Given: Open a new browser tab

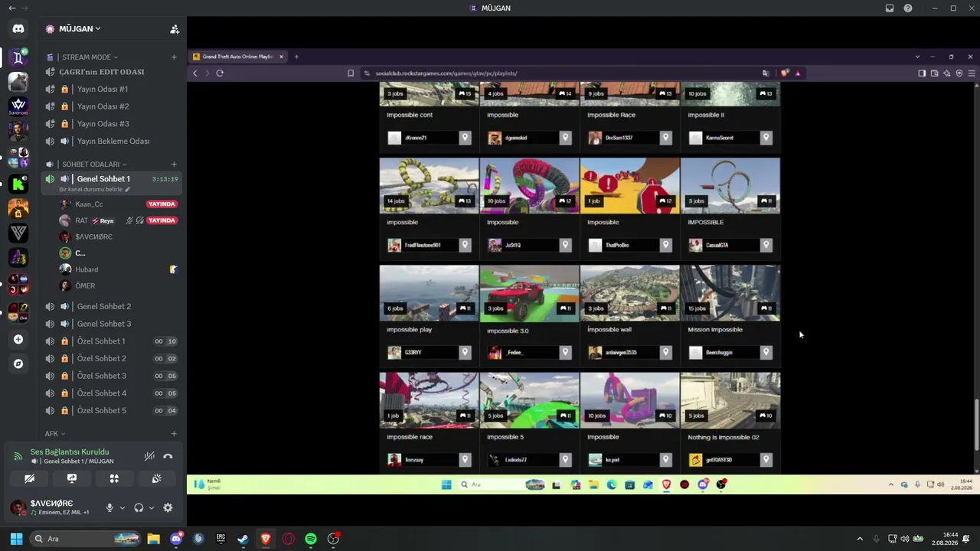Looking at the screenshot, I should pos(296,57).
